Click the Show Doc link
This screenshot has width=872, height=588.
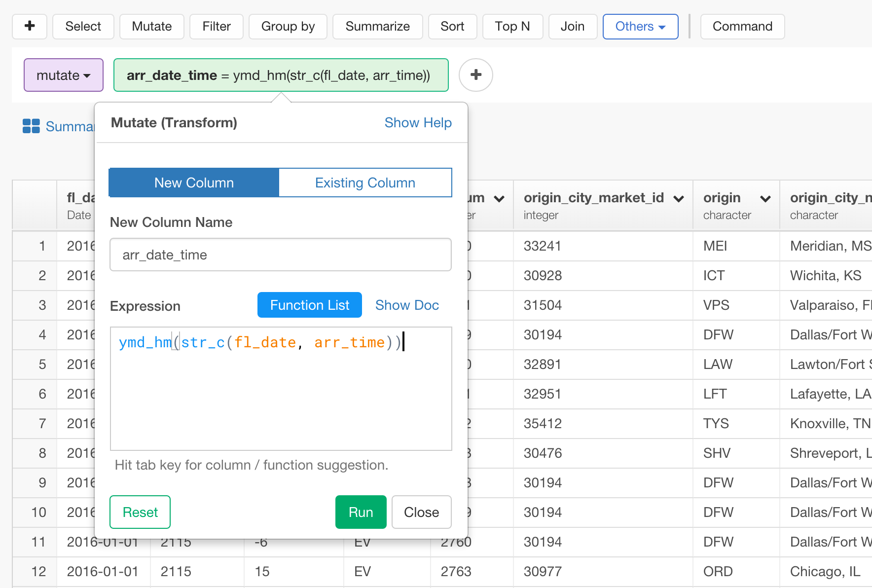tap(407, 305)
